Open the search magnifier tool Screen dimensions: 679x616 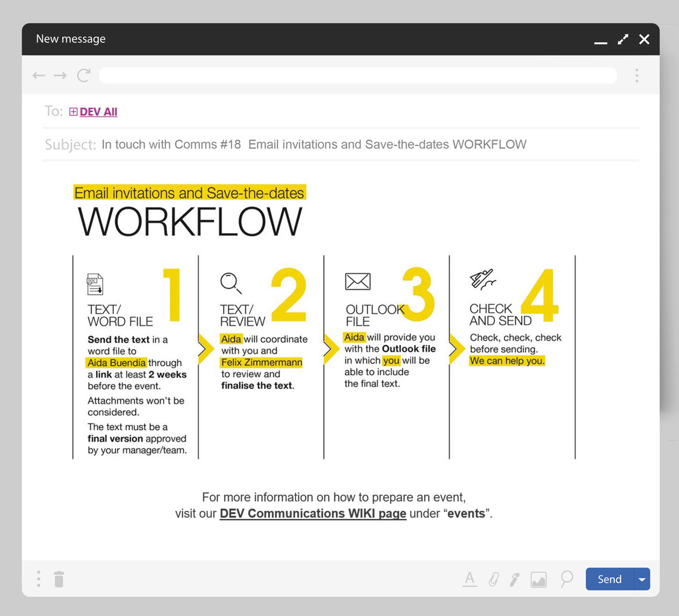[x=566, y=579]
